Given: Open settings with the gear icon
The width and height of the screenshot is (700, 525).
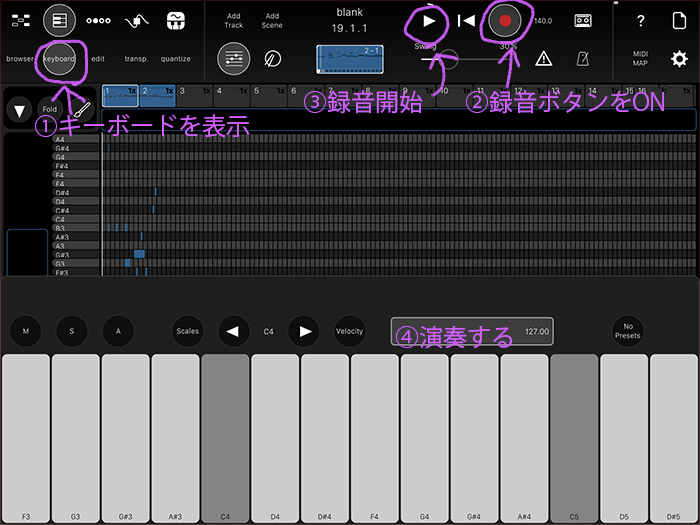Looking at the screenshot, I should pyautogui.click(x=679, y=58).
